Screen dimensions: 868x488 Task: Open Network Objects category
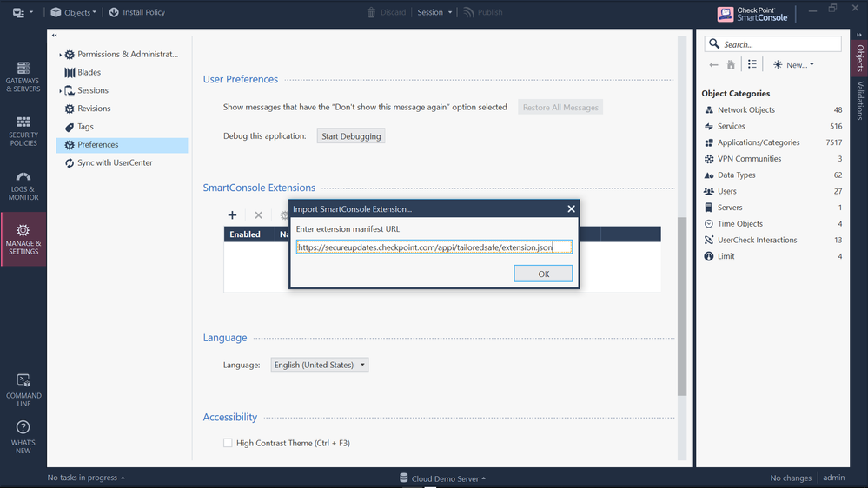click(x=772, y=110)
